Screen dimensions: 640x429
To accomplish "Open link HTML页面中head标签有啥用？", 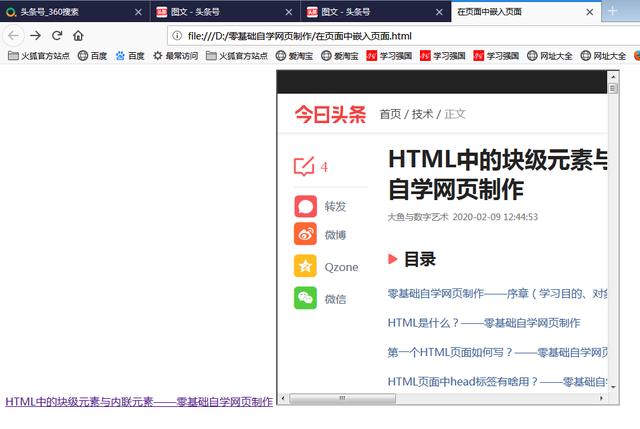I will click(x=497, y=382).
